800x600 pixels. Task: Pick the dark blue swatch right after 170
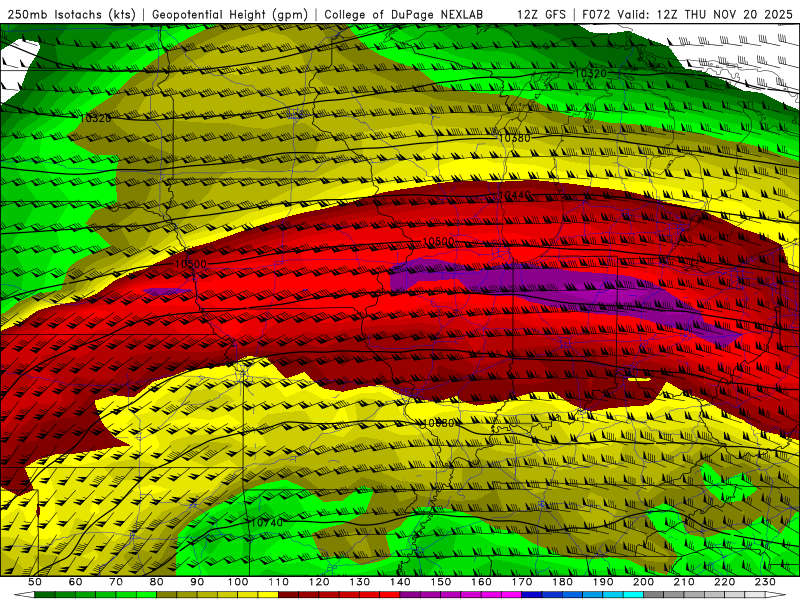point(531,594)
